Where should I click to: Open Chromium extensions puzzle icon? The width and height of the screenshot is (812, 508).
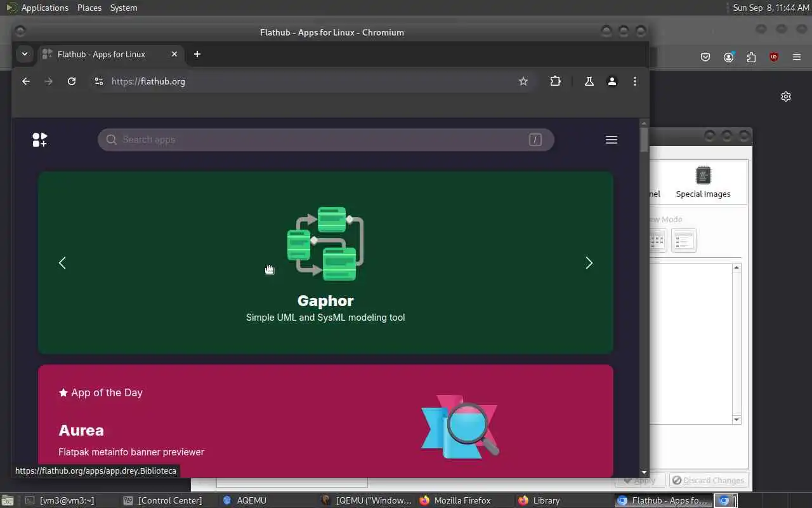pyautogui.click(x=556, y=81)
